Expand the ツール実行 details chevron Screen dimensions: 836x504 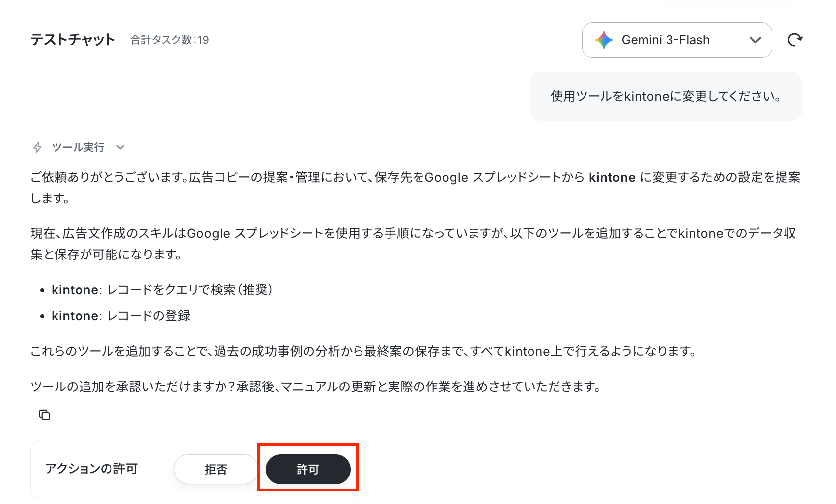pos(120,147)
